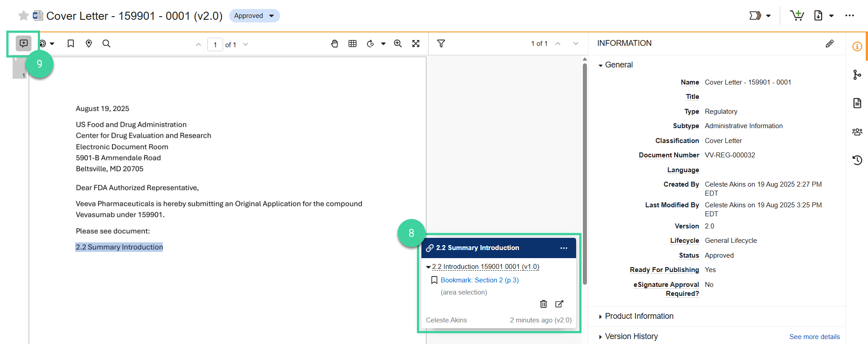868x344 pixels.
Task: Open the relationships branch panel icon
Action: coord(857,75)
